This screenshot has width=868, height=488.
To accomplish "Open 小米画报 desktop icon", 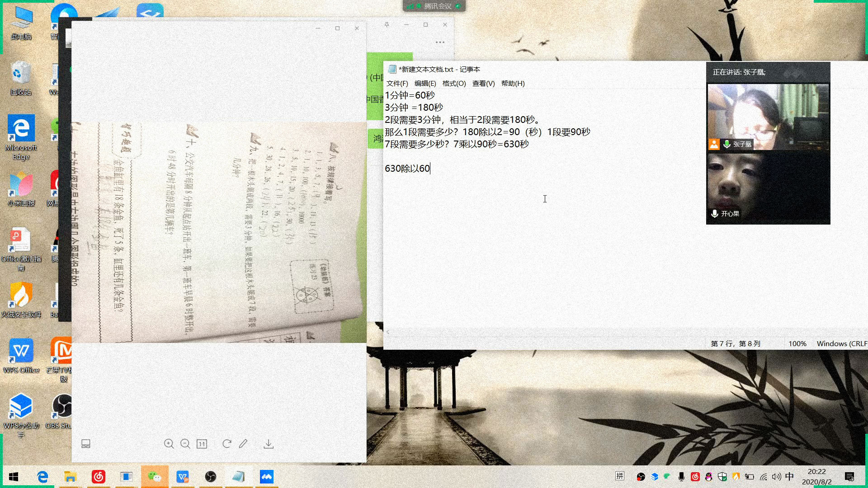I will pos(21,189).
